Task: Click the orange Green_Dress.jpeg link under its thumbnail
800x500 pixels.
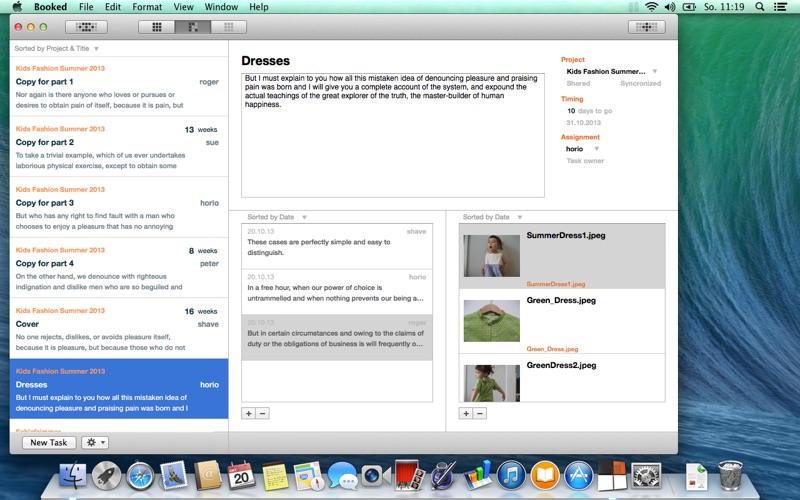Action: coord(552,349)
